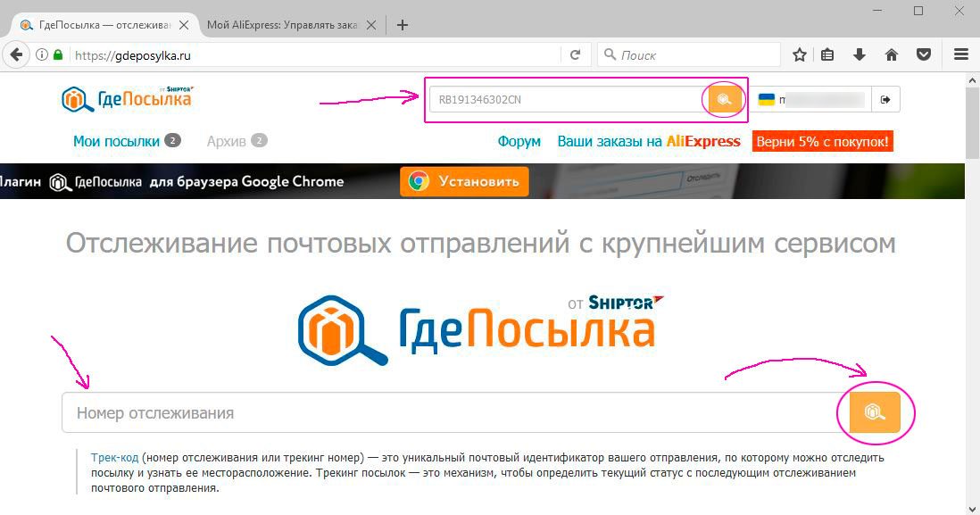Image resolution: width=980 pixels, height=515 pixels.
Task: Click the Chrome logo on Установить button
Action: pos(419,181)
